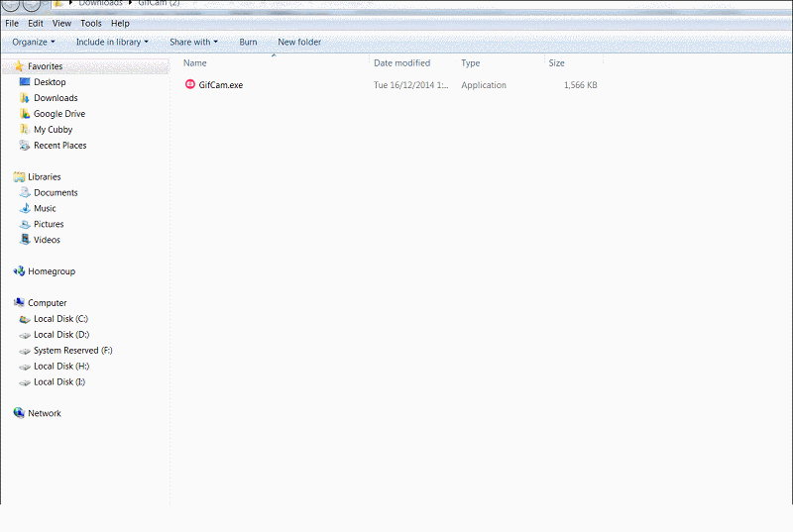Click the Favorites star icon

coord(19,66)
